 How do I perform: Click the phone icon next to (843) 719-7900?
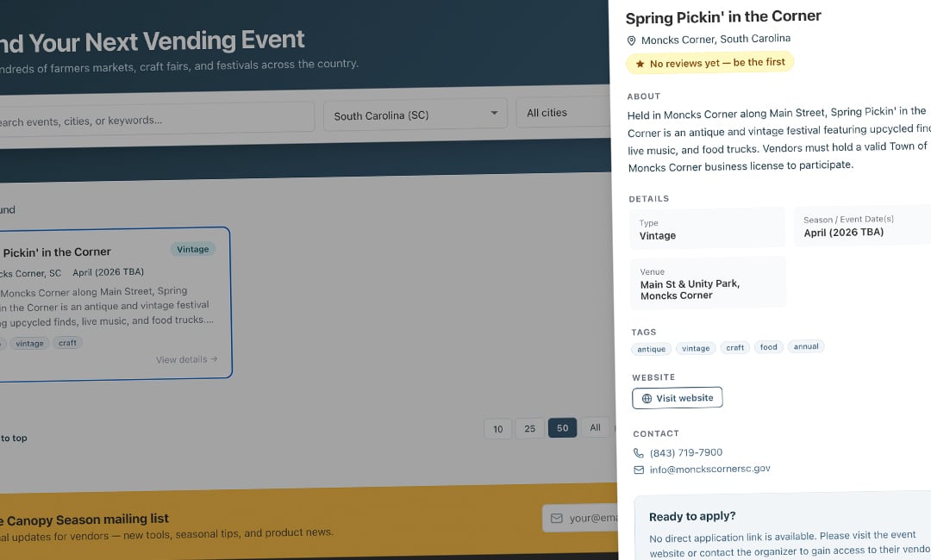point(638,453)
